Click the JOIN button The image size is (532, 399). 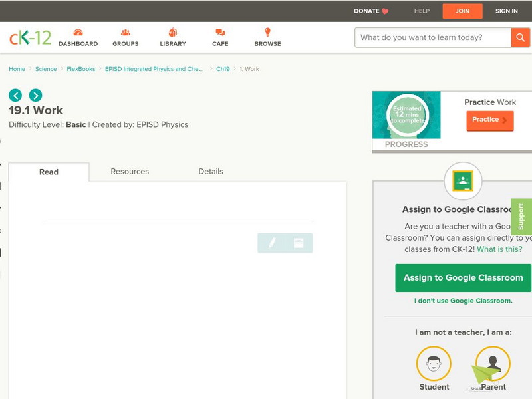(x=462, y=11)
